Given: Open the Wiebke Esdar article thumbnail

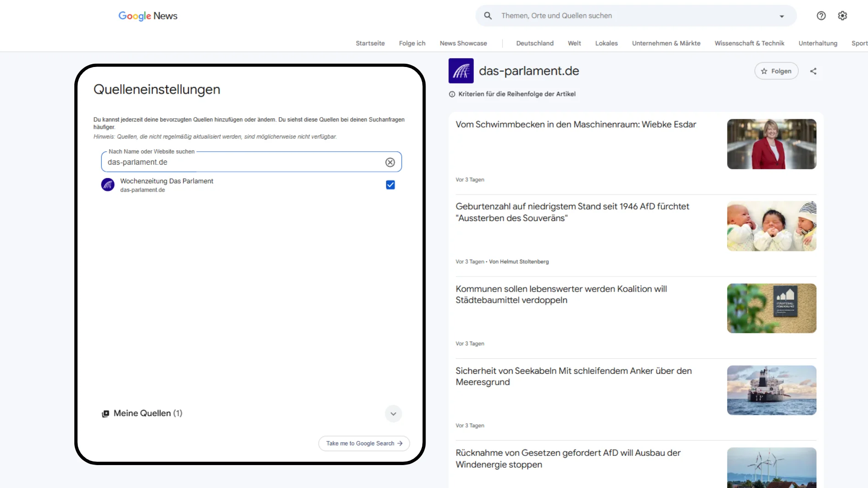Looking at the screenshot, I should pyautogui.click(x=772, y=144).
